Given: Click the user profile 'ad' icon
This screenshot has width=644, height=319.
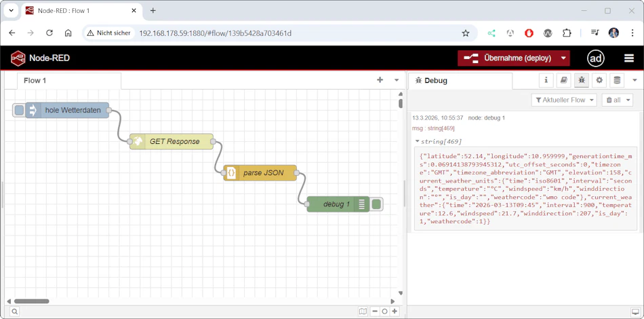Looking at the screenshot, I should click(596, 58).
